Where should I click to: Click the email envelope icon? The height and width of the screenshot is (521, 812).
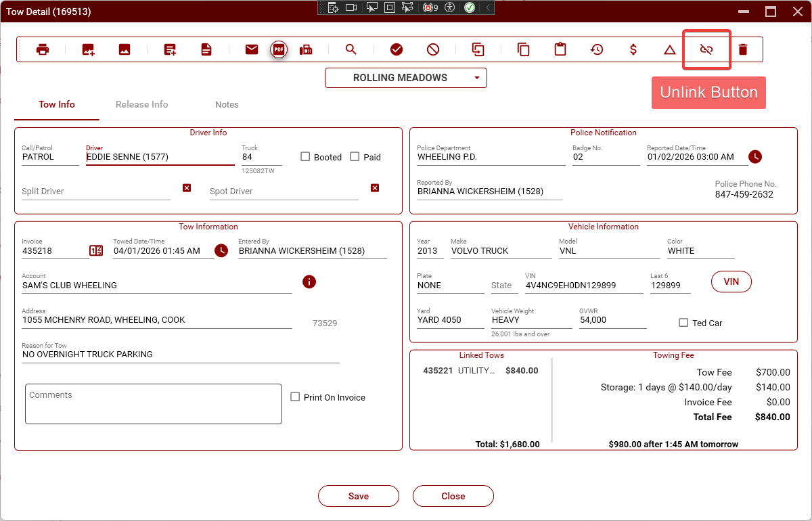252,49
